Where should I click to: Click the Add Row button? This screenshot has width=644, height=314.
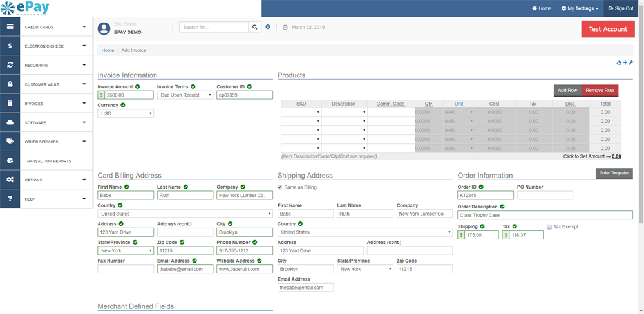coord(567,91)
